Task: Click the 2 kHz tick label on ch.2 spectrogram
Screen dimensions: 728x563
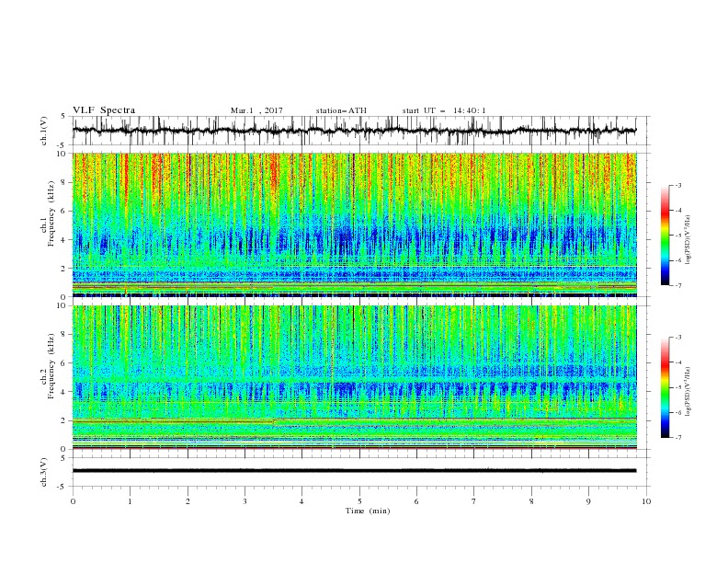Action: pos(64,420)
